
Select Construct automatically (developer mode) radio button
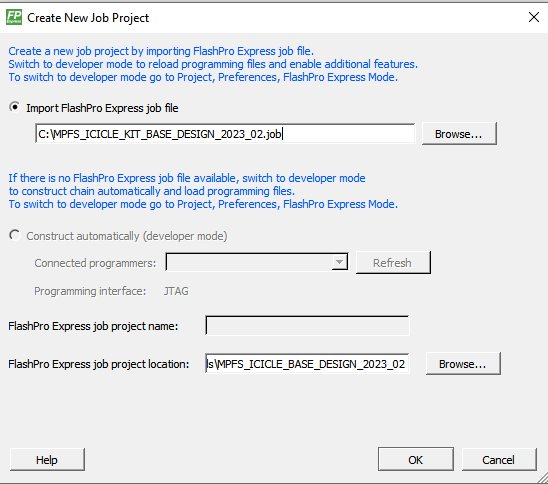(x=15, y=235)
